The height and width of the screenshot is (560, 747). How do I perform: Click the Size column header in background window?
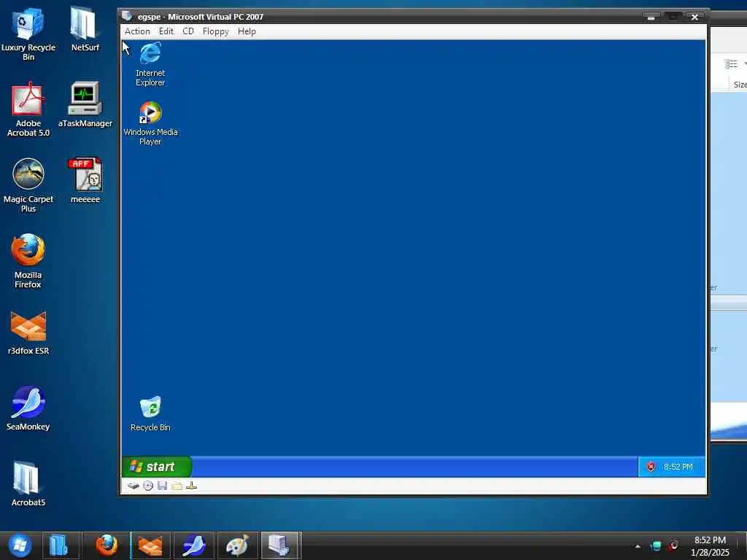740,85
